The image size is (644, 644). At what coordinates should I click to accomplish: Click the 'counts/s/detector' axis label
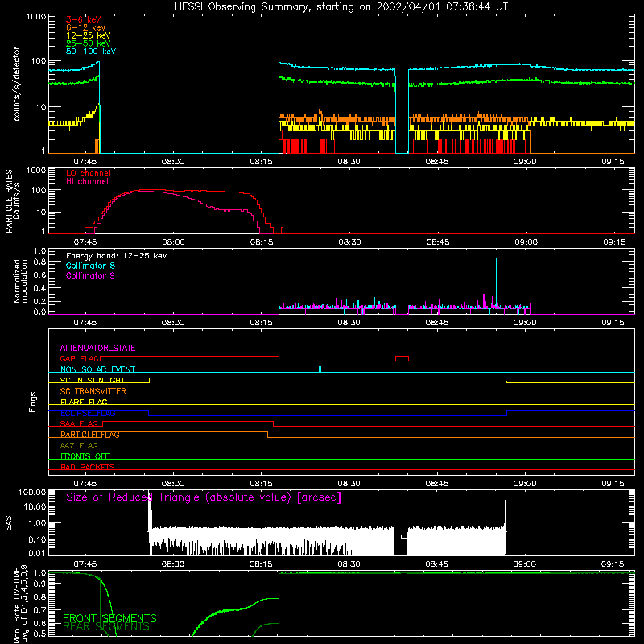click(16, 84)
